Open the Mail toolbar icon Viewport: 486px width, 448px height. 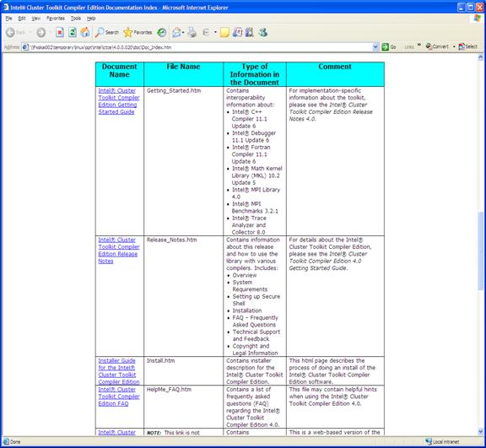pos(176,32)
